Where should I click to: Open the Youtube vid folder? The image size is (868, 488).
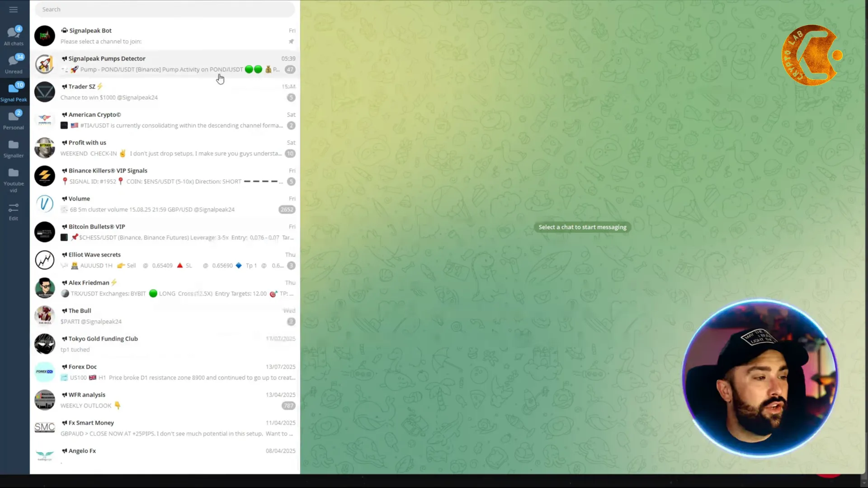(x=14, y=180)
